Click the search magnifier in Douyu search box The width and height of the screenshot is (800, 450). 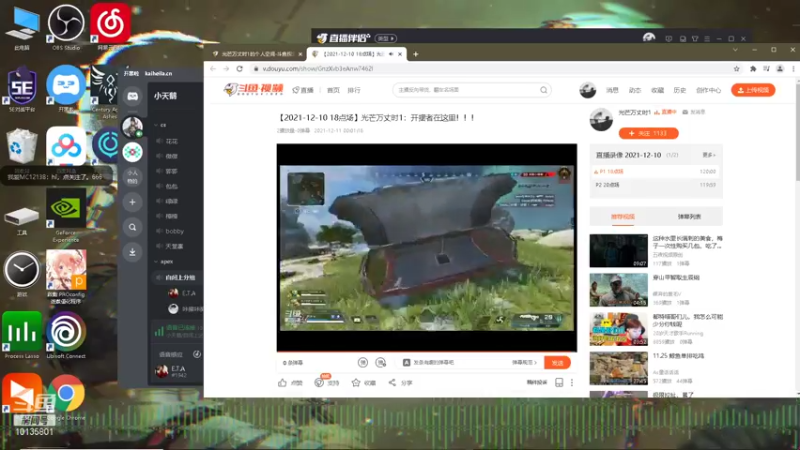pos(543,90)
